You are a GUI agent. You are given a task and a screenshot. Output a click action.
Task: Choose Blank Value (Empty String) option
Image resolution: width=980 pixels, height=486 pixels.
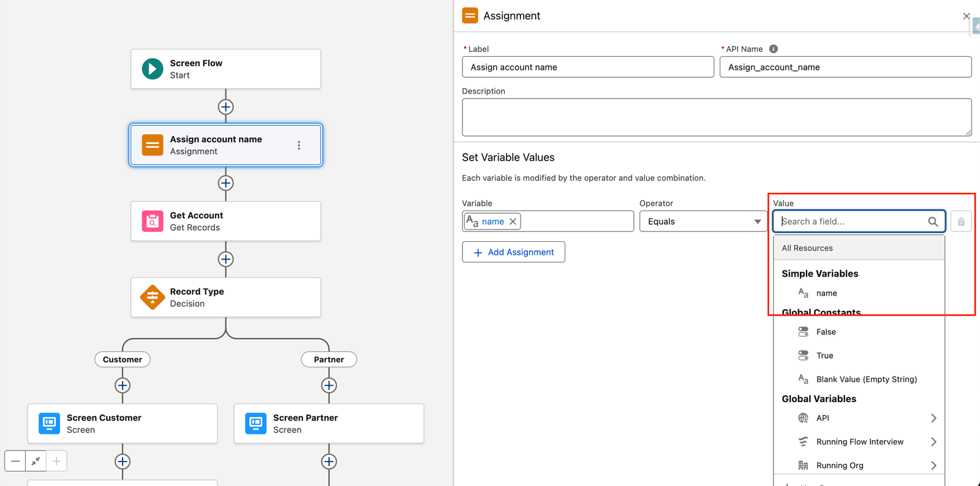(x=866, y=379)
